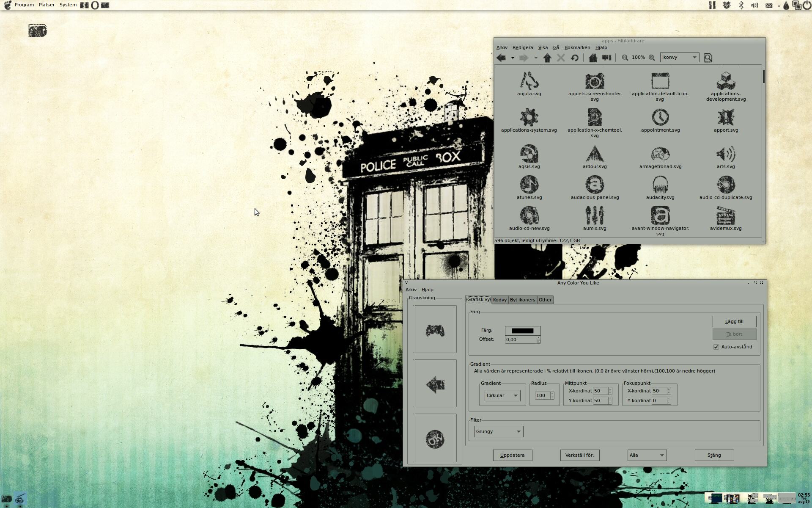Open Hjälp menu in Any Color You Like
Viewport: 812px width, 508px height.
(x=427, y=290)
